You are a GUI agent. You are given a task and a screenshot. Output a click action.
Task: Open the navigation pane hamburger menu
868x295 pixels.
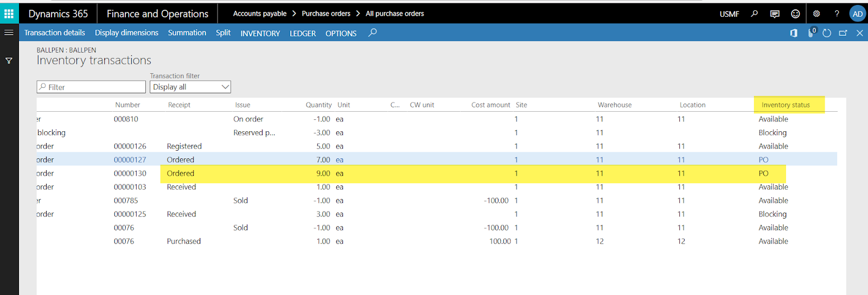point(9,33)
